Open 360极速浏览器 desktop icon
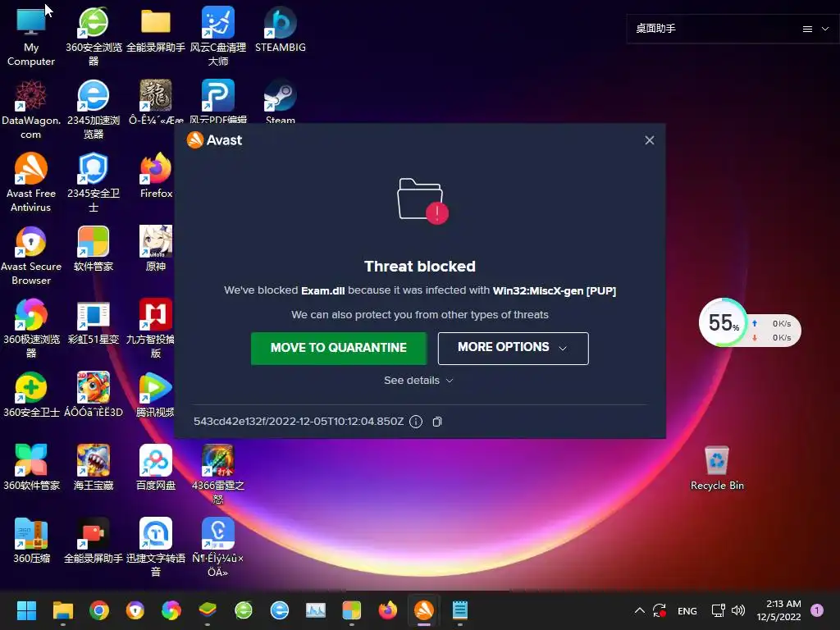Screen dimensions: 840x630 tap(31, 328)
